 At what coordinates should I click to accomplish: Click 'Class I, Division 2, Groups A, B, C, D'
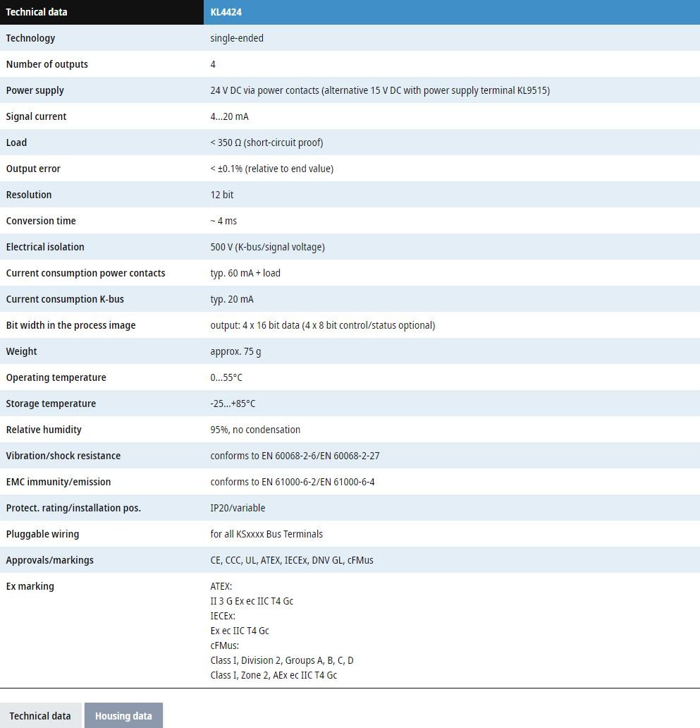[x=282, y=660]
